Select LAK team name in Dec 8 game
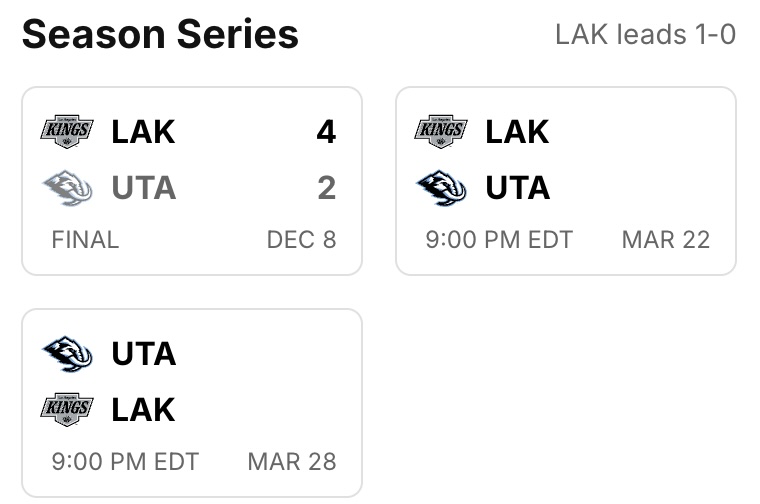760x504 pixels. (143, 131)
